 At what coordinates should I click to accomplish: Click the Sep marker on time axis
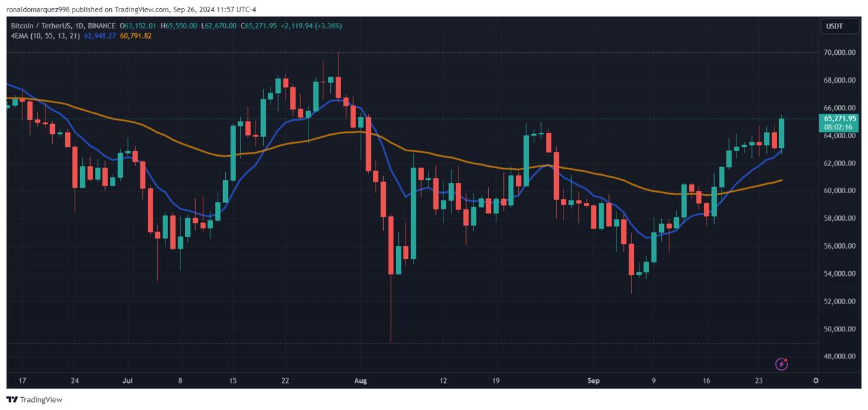click(x=595, y=381)
